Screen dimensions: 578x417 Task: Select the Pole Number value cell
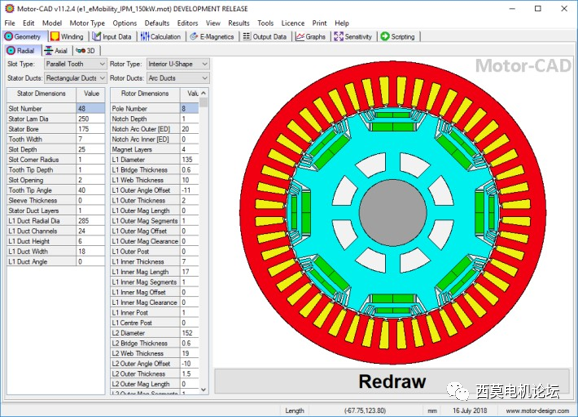(x=189, y=108)
